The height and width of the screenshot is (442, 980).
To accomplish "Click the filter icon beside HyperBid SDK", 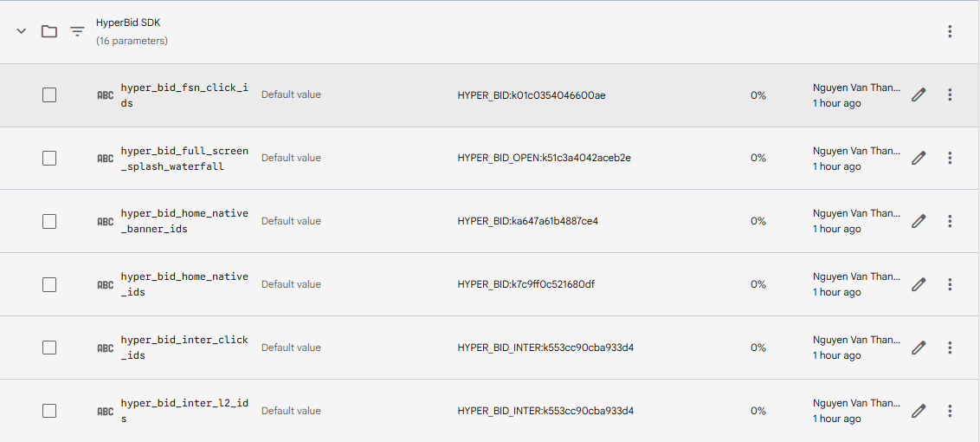I will [77, 31].
